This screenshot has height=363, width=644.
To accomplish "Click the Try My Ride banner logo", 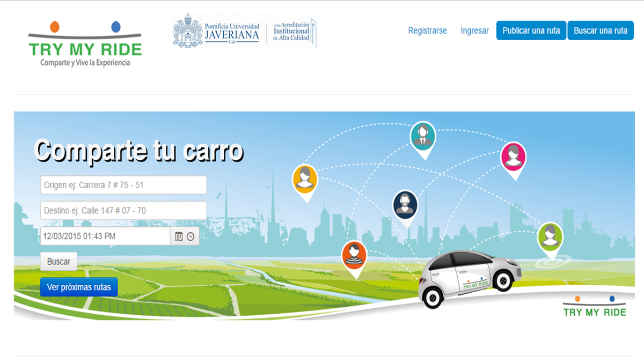I will pyautogui.click(x=595, y=306).
